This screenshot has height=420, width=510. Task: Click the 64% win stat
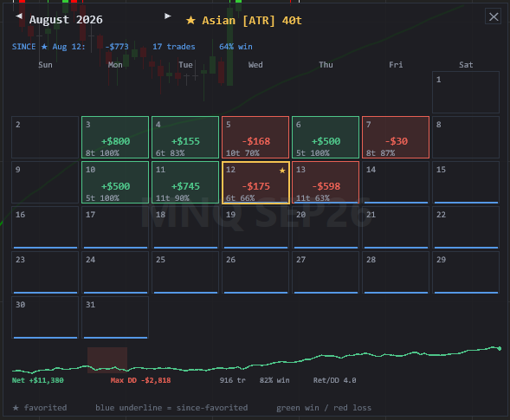(x=236, y=47)
